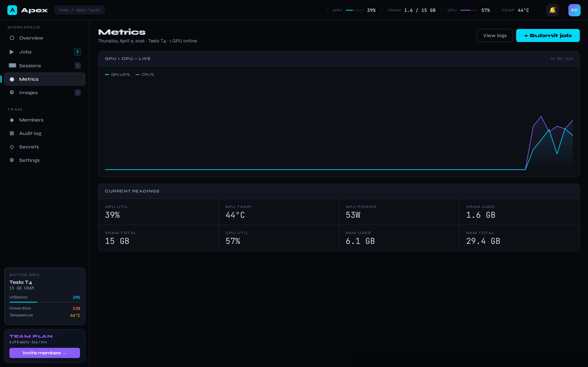Toggle the GPU util % legend entry
This screenshot has height=367, width=588.
[117, 74]
